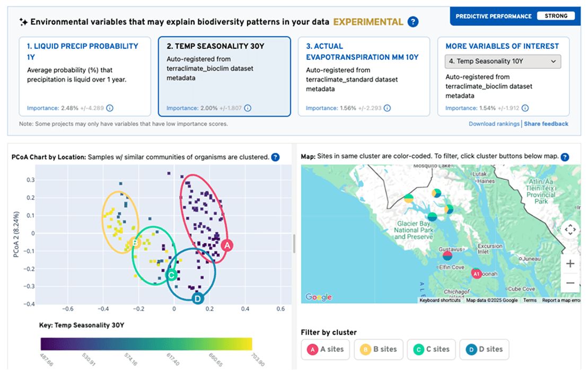
Task: Toggle the B sites cluster filter
Action: (x=379, y=349)
